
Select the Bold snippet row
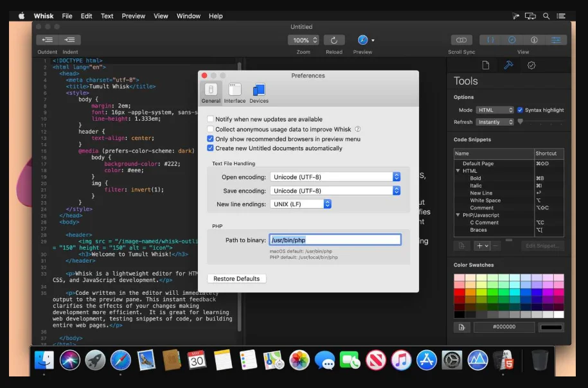coord(508,178)
